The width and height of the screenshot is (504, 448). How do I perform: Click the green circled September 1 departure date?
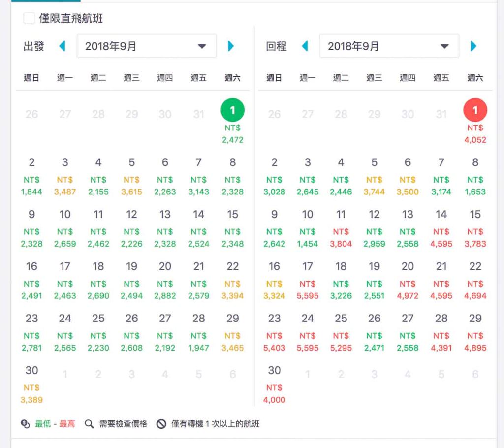pyautogui.click(x=232, y=110)
